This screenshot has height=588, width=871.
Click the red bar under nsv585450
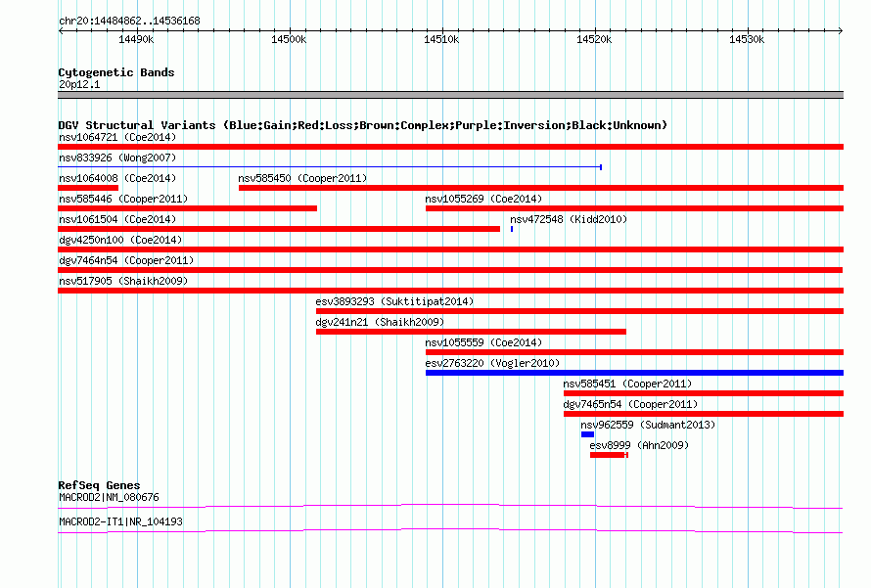541,188
